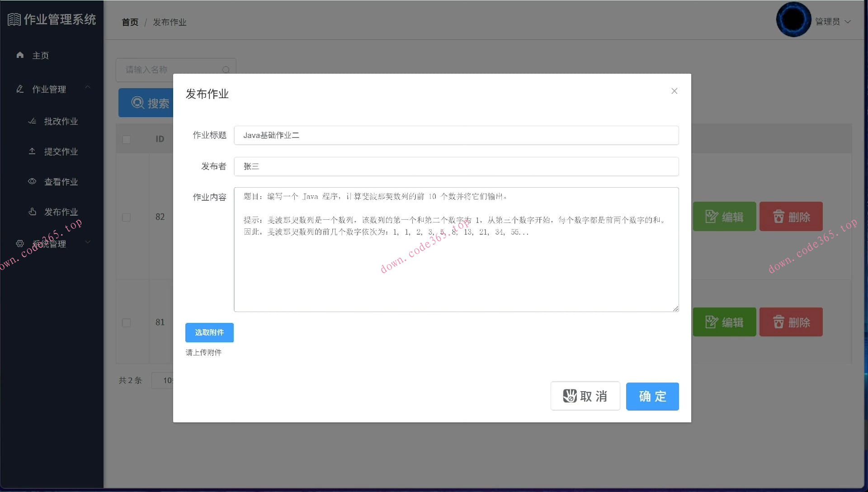The height and width of the screenshot is (492, 868).
Task: Go to 首页 via the breadcrumb
Action: 130,22
